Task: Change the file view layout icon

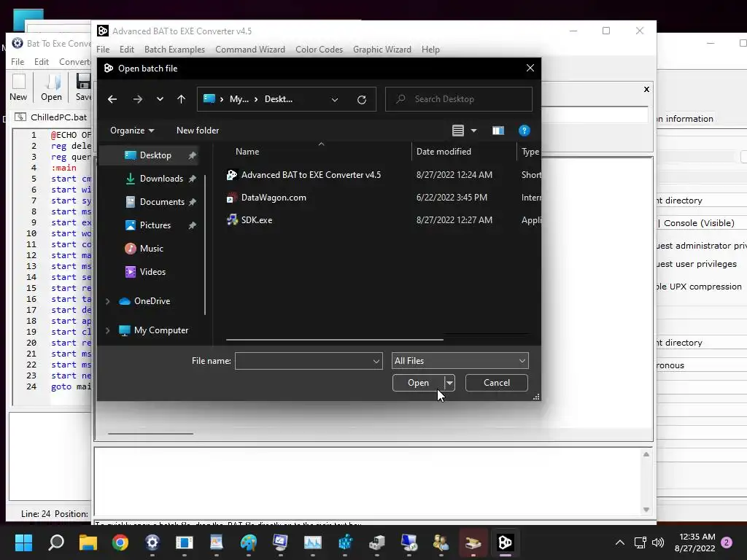Action: pos(458,131)
